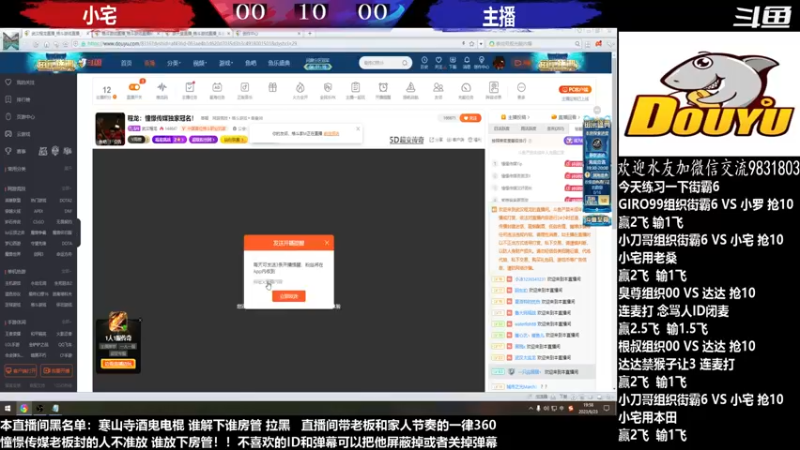Click the orange button in the popup dialog
The width and height of the screenshot is (800, 450).
pyautogui.click(x=289, y=296)
